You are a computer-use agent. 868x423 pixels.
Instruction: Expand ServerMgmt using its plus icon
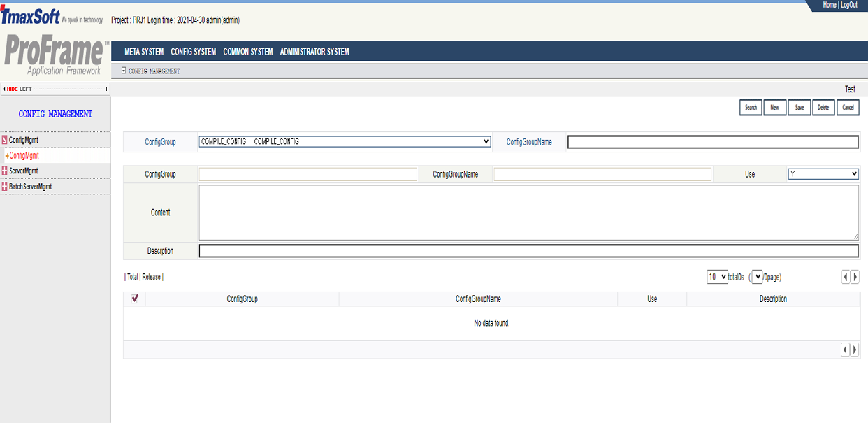pos(5,171)
